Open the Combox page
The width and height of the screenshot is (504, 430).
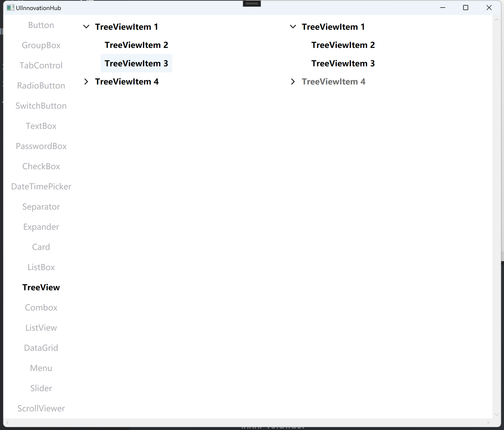41,307
